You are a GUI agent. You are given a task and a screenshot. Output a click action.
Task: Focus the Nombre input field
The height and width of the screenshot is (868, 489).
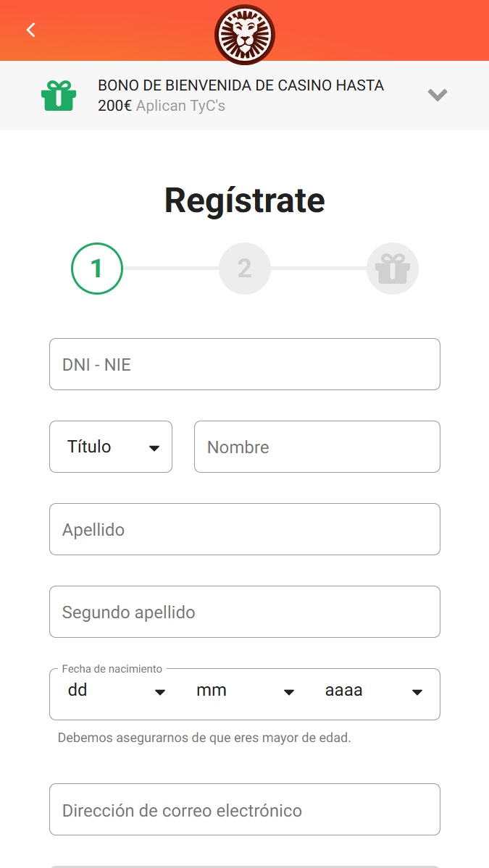click(317, 447)
